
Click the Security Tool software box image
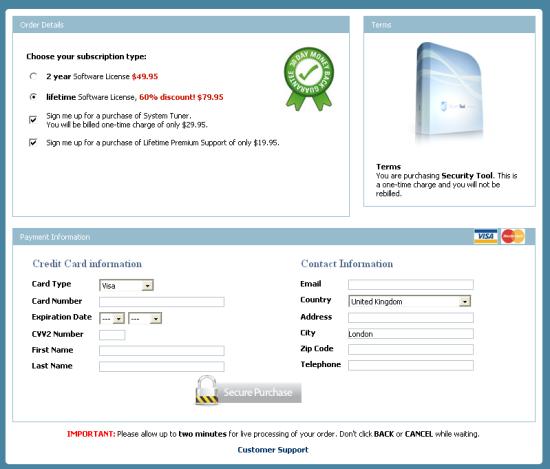[x=449, y=92]
